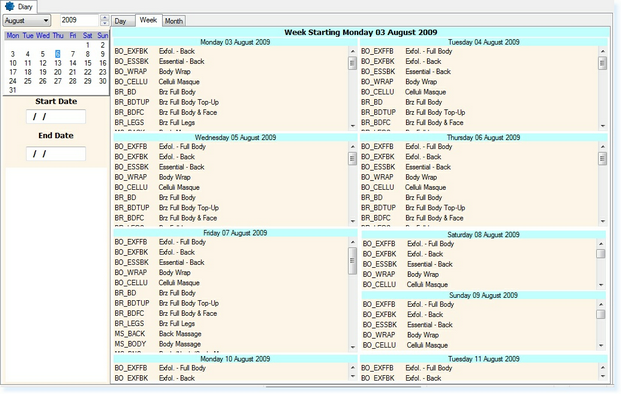
Task: Select BR_BDFC Brz Full Body & Face on Wednesday 05
Action: (231, 218)
